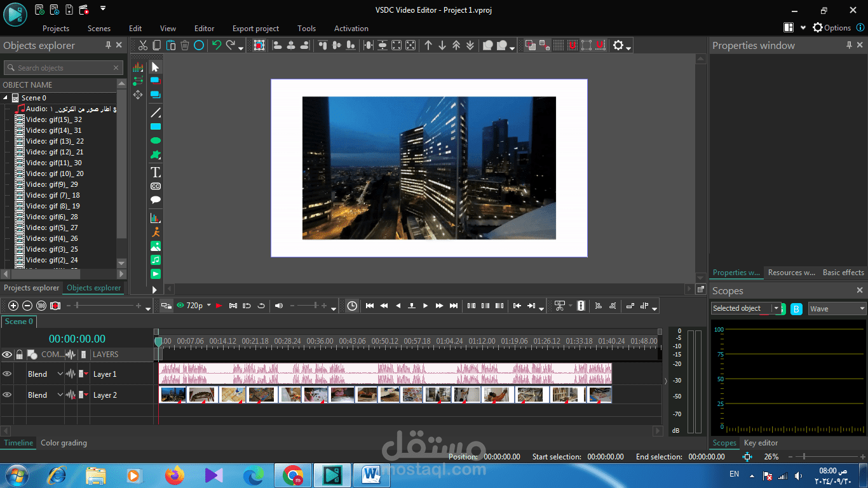Click the Search objects field
The height and width of the screenshot is (488, 868).
63,68
